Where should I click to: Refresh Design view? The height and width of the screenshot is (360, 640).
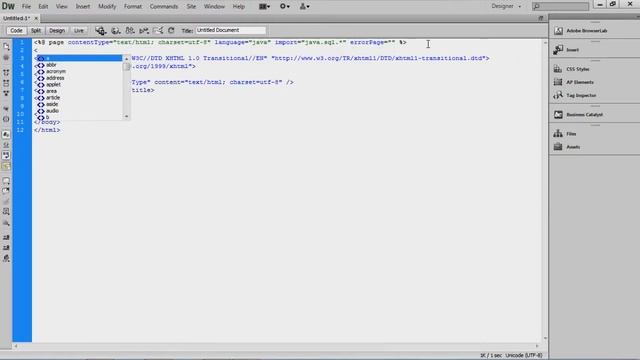[171, 31]
